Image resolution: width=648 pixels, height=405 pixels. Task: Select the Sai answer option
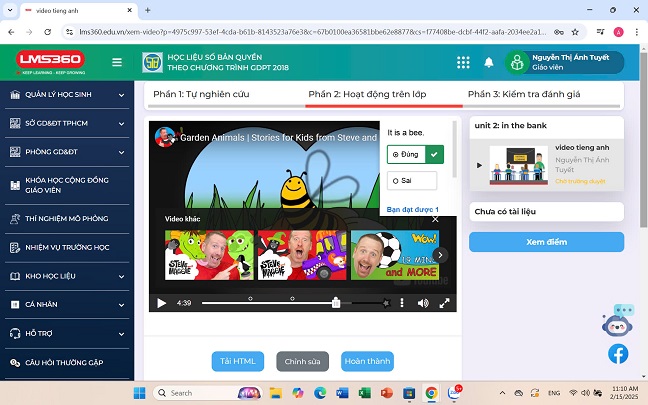(412, 181)
